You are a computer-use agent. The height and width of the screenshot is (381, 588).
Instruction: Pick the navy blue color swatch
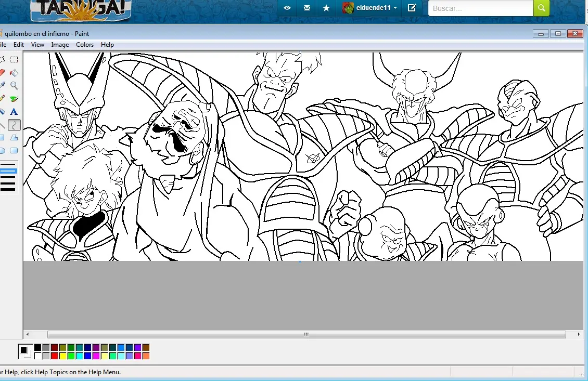click(88, 347)
